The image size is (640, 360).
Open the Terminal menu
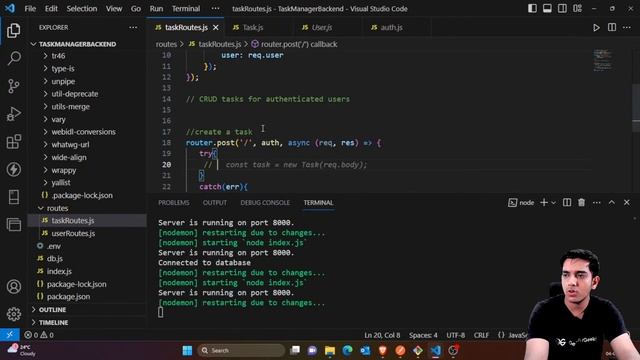point(186,9)
